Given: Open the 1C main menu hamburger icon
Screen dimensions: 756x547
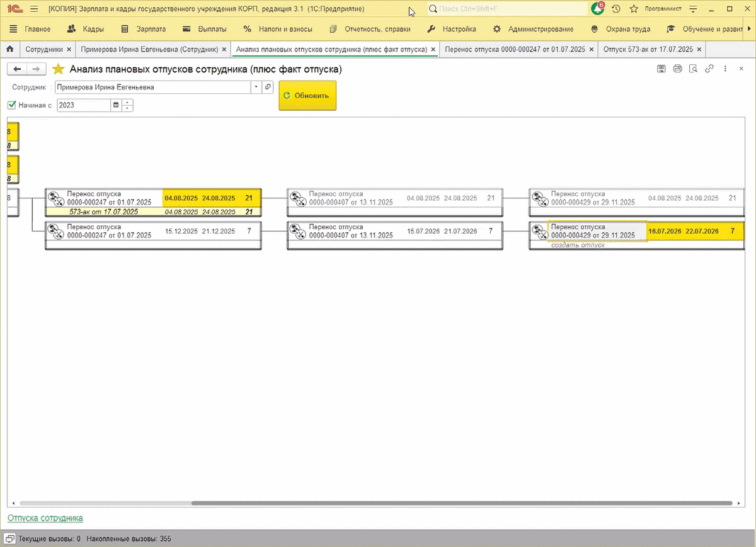Looking at the screenshot, I should coord(33,9).
